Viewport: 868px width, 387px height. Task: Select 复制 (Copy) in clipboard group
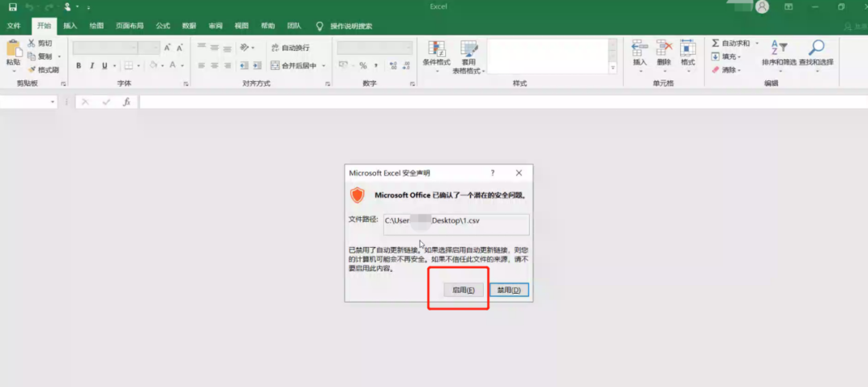pyautogui.click(x=40, y=56)
